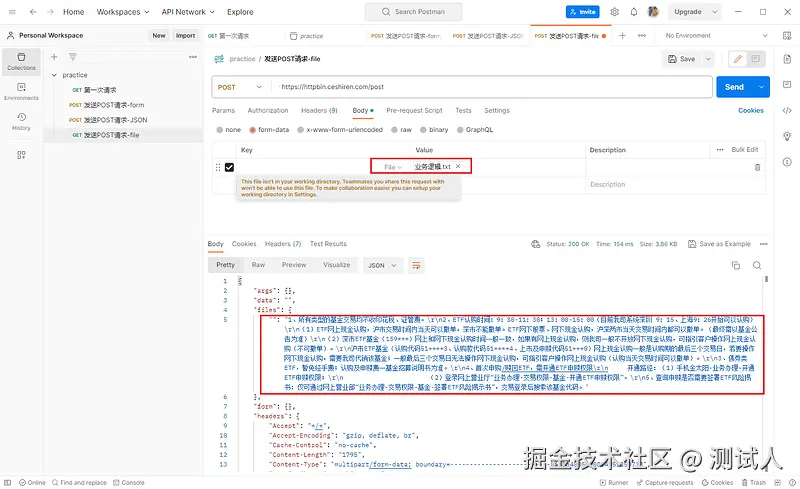Viewport: 800px width, 489px height.
Task: Add a new request tab
Action: click(622, 35)
